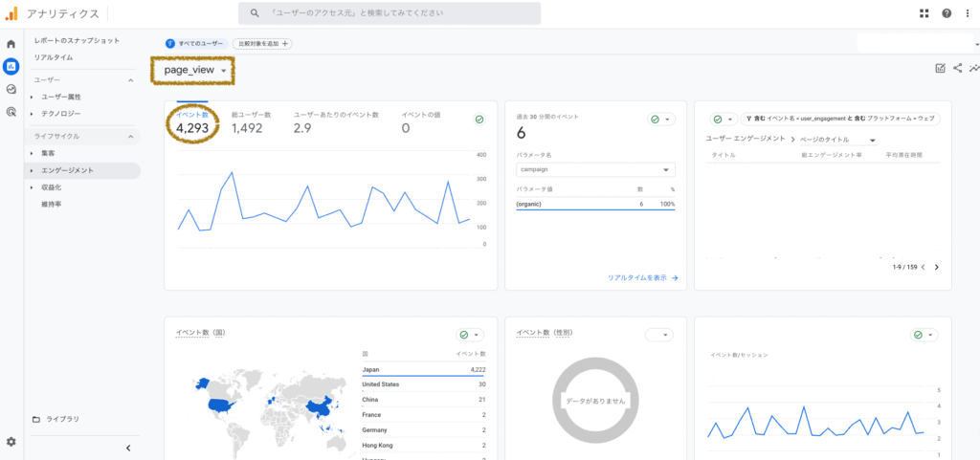Click United States row in country table
Viewport: 980px width, 460px height.
point(424,384)
